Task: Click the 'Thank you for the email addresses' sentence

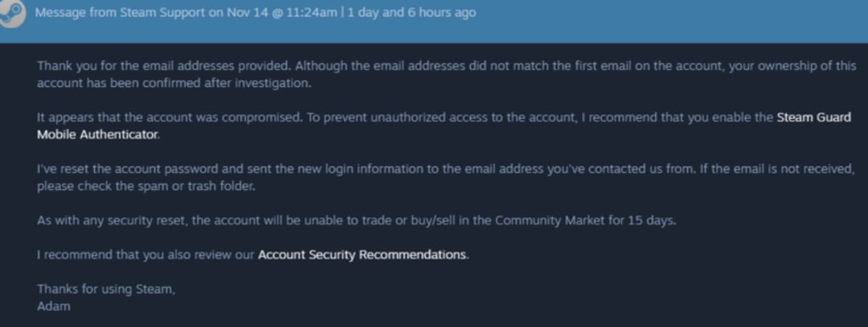Action: 163,66
